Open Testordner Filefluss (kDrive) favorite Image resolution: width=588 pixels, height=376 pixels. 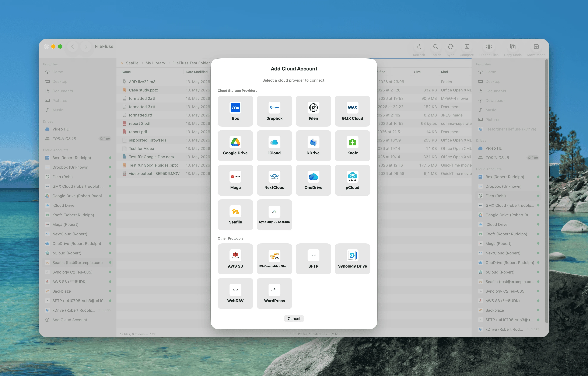tap(508, 129)
